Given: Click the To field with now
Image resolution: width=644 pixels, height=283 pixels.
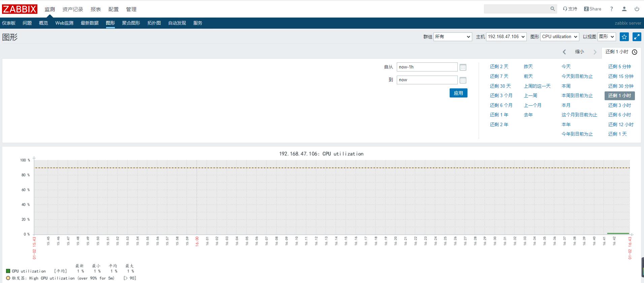Looking at the screenshot, I should coord(427,80).
